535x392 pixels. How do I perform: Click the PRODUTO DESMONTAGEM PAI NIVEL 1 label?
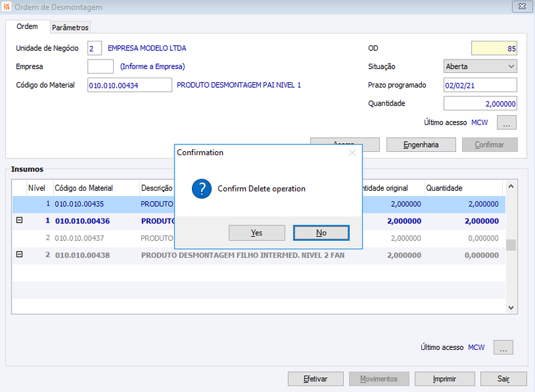click(239, 85)
